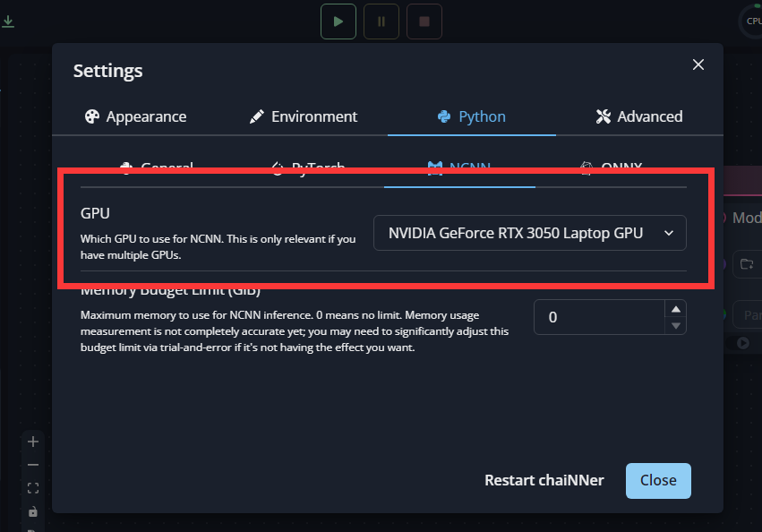This screenshot has height=532, width=762.
Task: Select the Python settings tab
Action: [471, 116]
